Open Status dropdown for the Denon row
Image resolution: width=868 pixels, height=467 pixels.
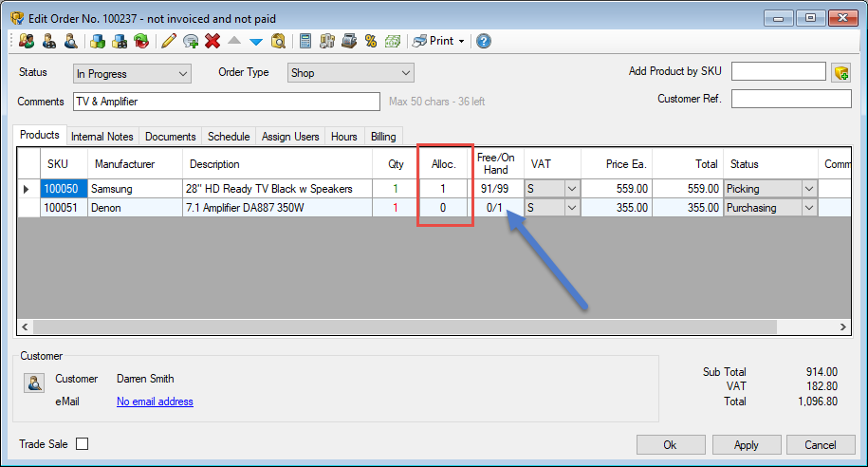pos(808,208)
